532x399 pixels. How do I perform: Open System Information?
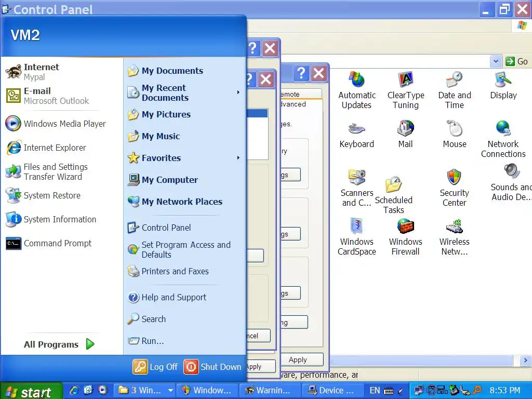coord(62,219)
